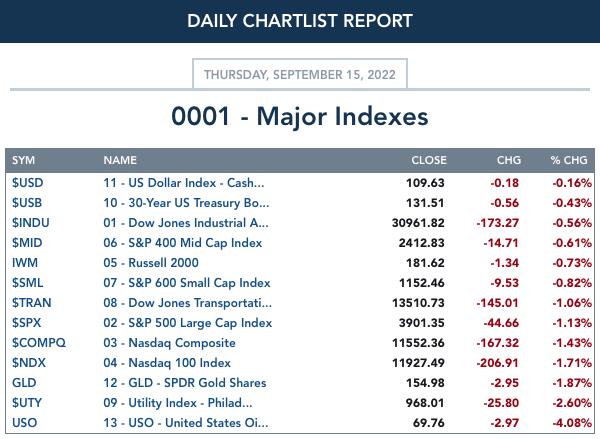Click the $SPX ticker symbol

26,323
